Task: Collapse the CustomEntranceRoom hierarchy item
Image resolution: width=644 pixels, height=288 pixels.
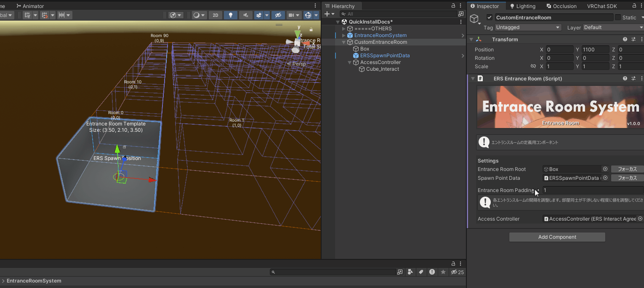Action: click(x=344, y=42)
